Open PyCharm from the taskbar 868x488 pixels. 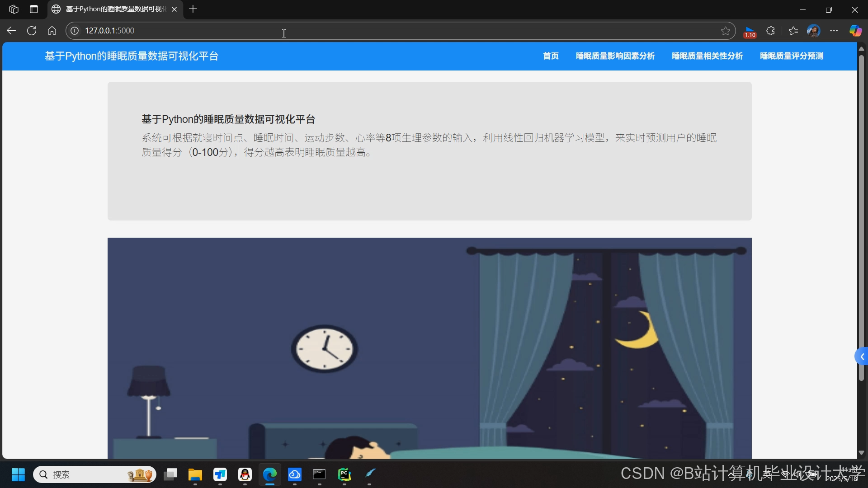click(344, 474)
